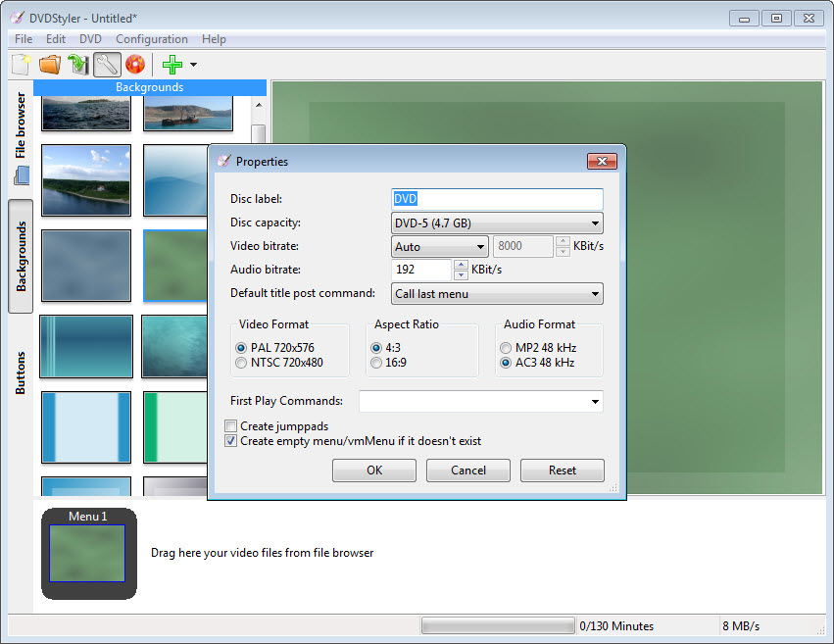Click the green plus Add icon

coord(172,65)
